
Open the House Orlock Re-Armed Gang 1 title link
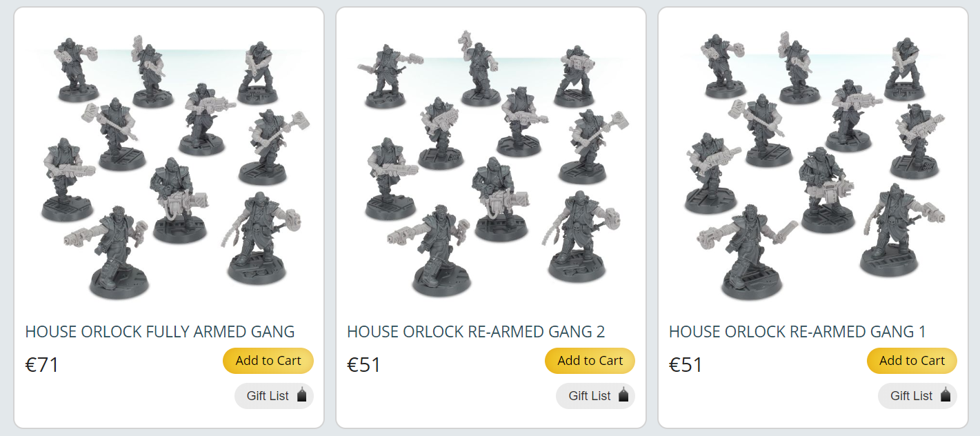coord(797,332)
